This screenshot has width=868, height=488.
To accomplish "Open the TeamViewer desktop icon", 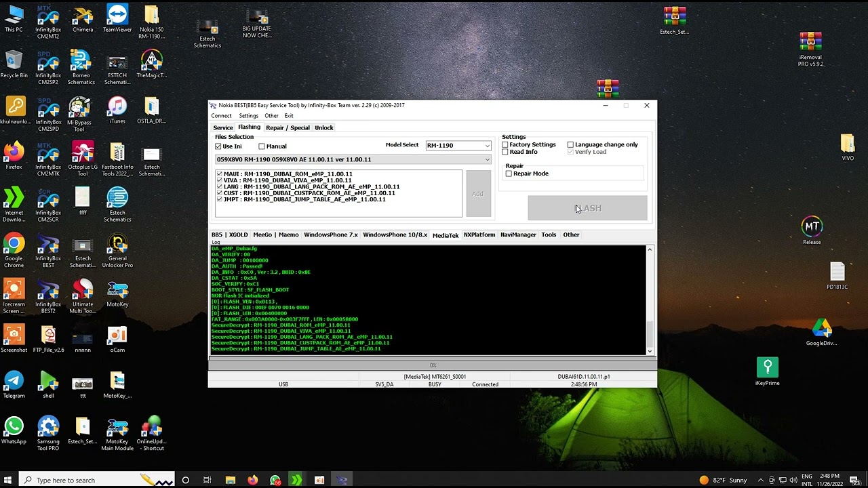I will tap(117, 19).
